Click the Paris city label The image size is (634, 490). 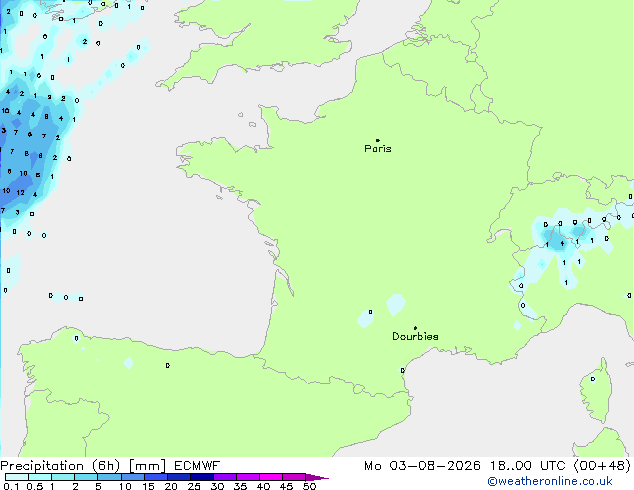(x=378, y=149)
